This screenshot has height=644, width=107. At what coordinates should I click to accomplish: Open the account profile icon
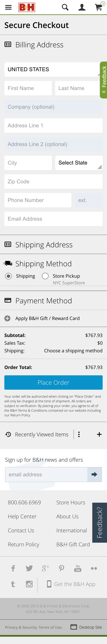click(82, 7)
